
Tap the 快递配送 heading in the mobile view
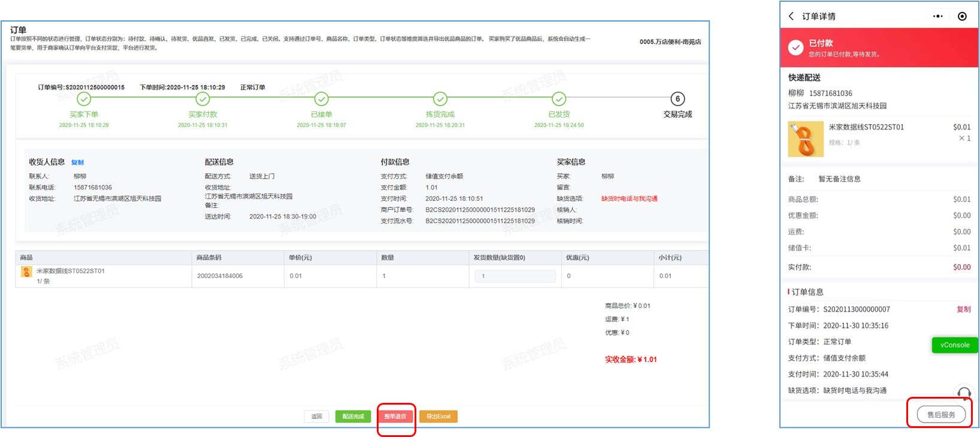pos(804,78)
